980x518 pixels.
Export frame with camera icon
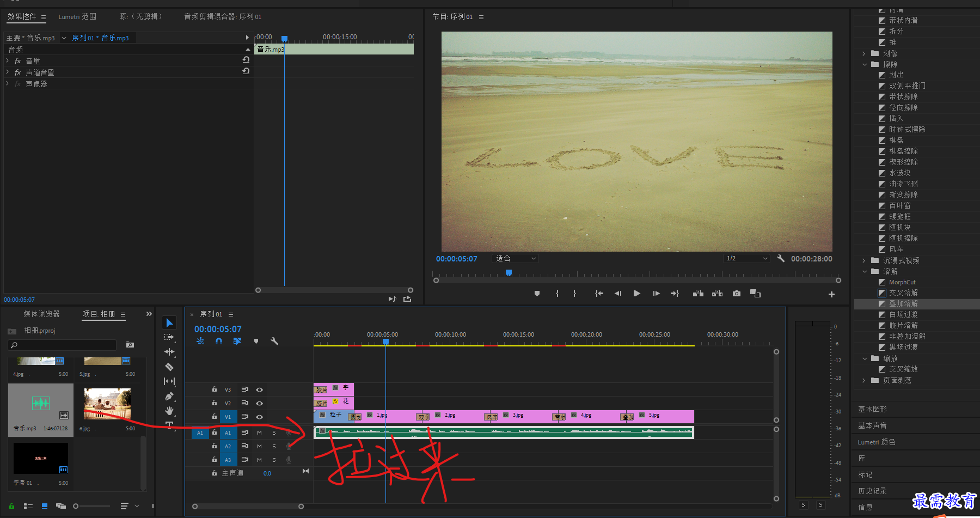pos(737,294)
